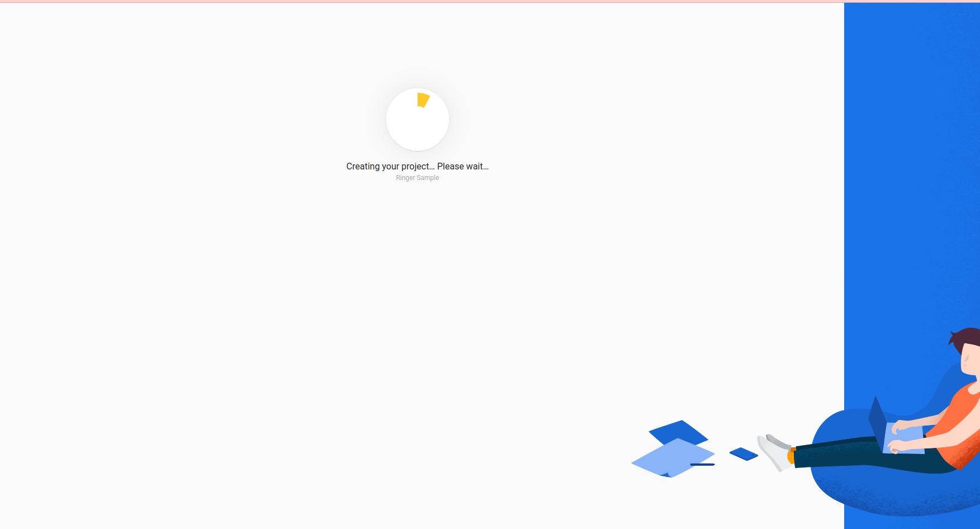Click the yellow progress arc segment
Viewport: 980px width, 529px height.
click(x=423, y=101)
